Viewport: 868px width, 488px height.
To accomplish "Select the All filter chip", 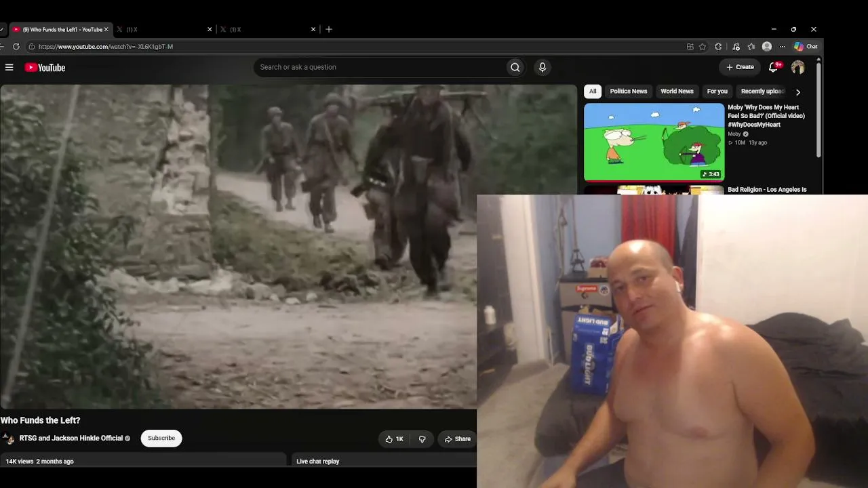I will point(593,91).
